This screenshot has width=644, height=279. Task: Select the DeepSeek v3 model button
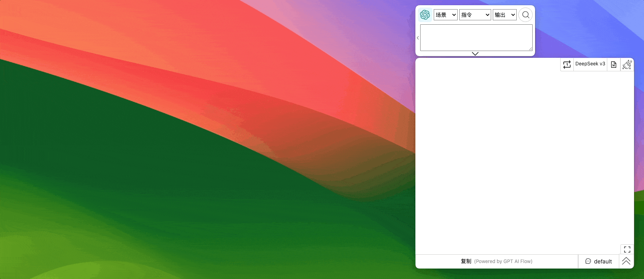pos(590,64)
